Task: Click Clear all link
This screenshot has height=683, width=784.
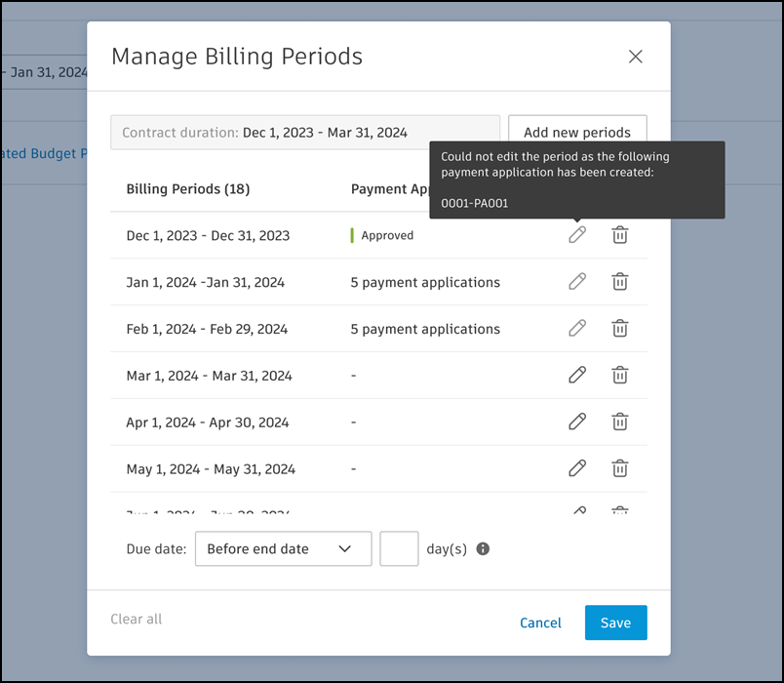Action: click(137, 619)
